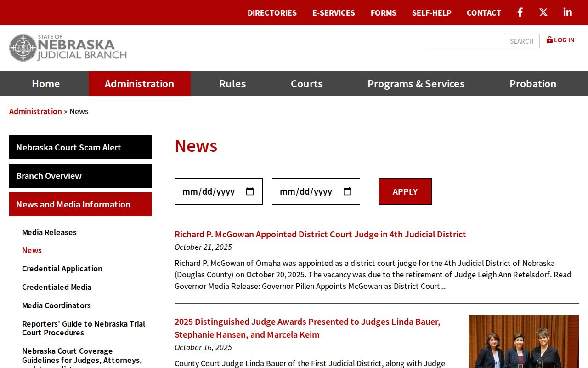The image size is (588, 368).
Task: Click into the site search field
Action: click(484, 41)
